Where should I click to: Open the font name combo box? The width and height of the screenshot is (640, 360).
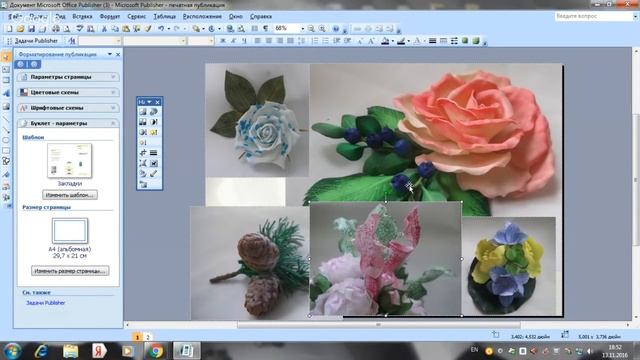155,41
